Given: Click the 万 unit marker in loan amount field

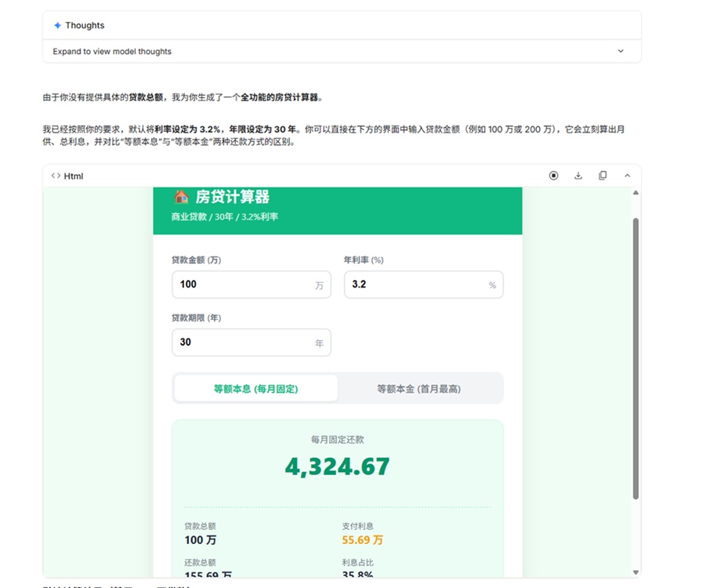Looking at the screenshot, I should [x=319, y=285].
